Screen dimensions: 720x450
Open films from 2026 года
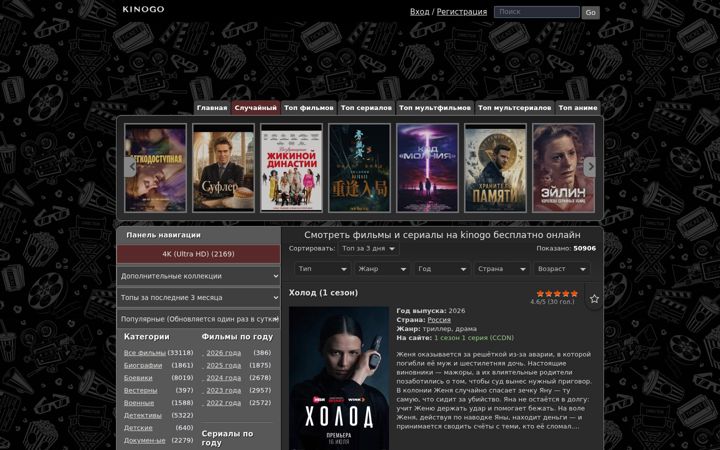point(223,353)
